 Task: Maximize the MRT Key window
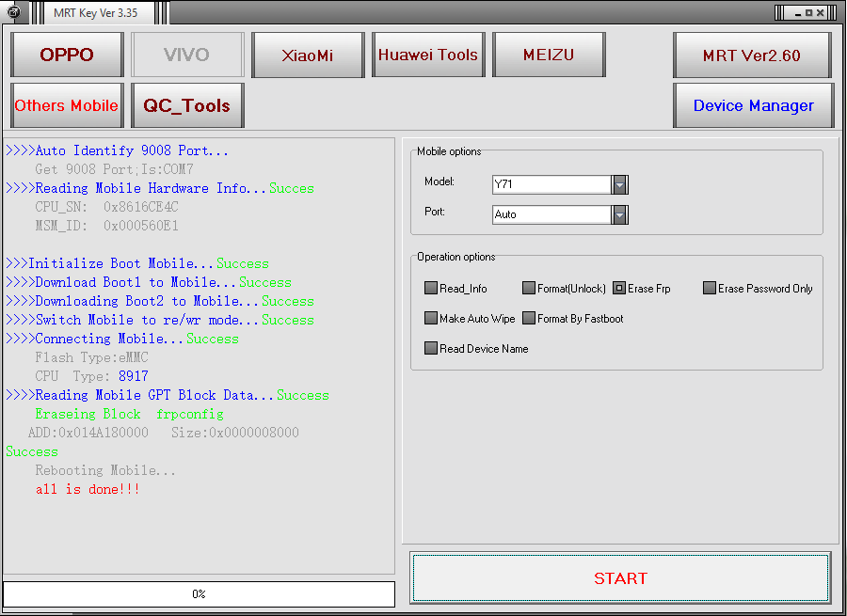(808, 13)
